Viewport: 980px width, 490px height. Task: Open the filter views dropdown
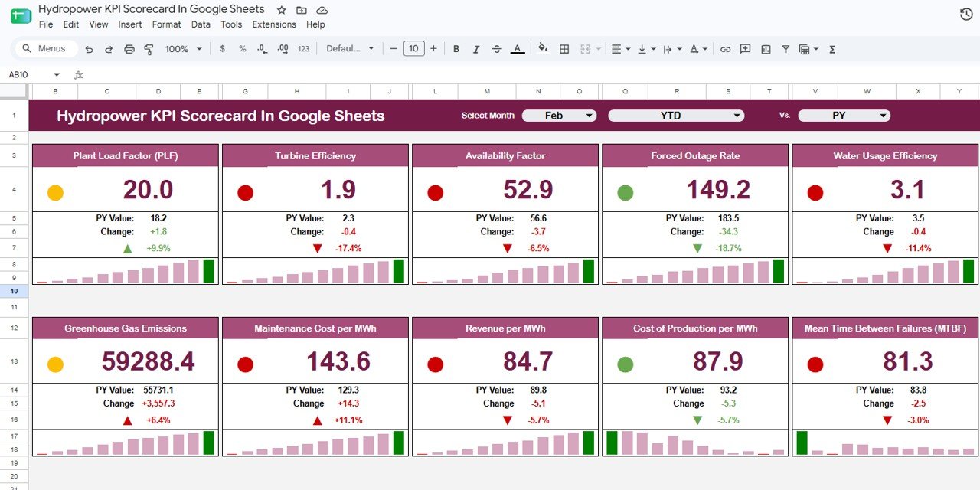tap(808, 49)
